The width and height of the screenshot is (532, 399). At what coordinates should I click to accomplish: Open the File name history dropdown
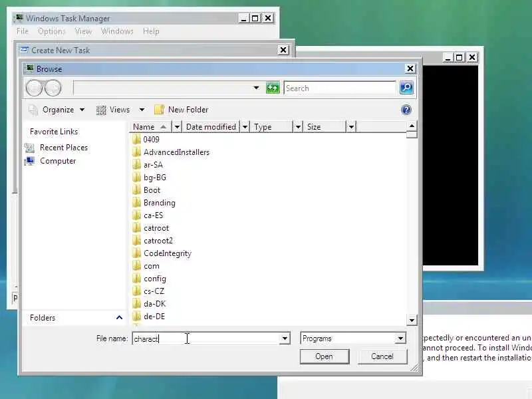pos(285,338)
